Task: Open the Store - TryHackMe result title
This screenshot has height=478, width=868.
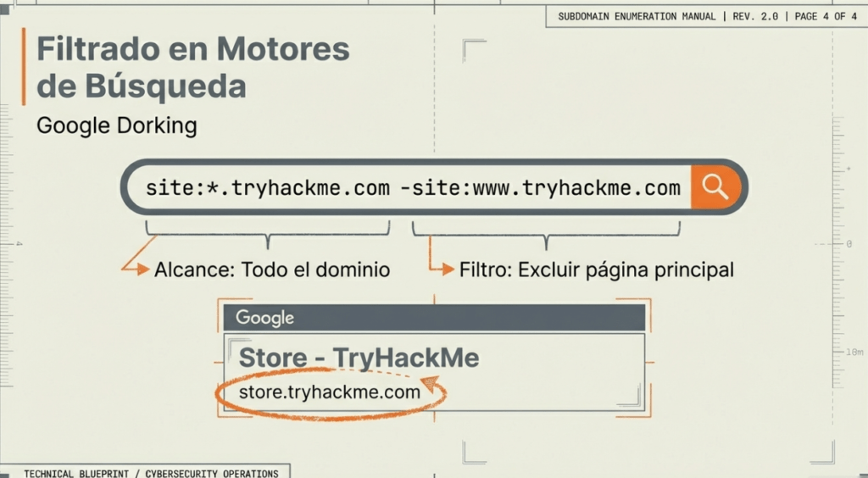Action: point(359,358)
